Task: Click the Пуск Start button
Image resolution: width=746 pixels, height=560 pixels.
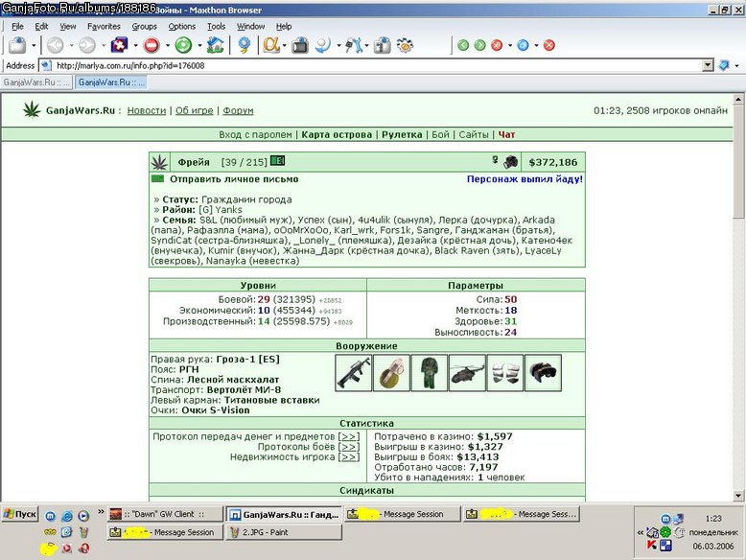Action: pos(19,514)
